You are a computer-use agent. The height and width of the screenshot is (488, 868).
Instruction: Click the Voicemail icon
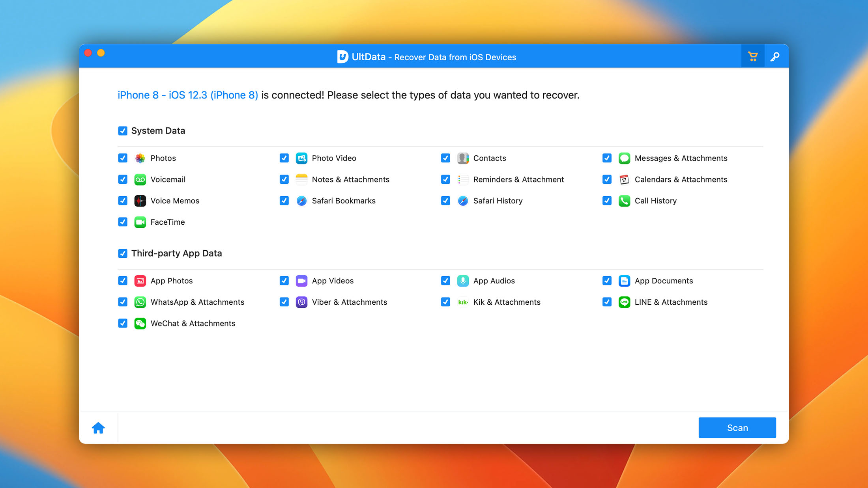pyautogui.click(x=140, y=179)
